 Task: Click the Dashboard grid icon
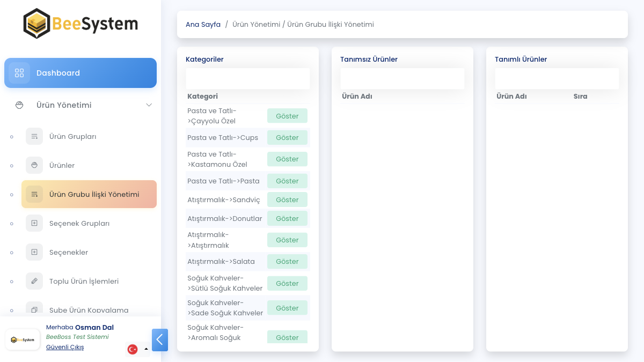19,73
